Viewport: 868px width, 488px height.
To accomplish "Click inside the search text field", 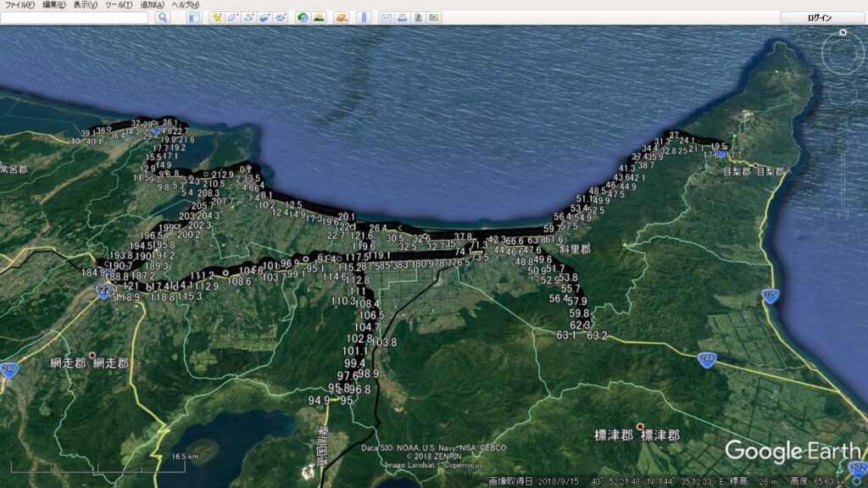I will 76,17.
